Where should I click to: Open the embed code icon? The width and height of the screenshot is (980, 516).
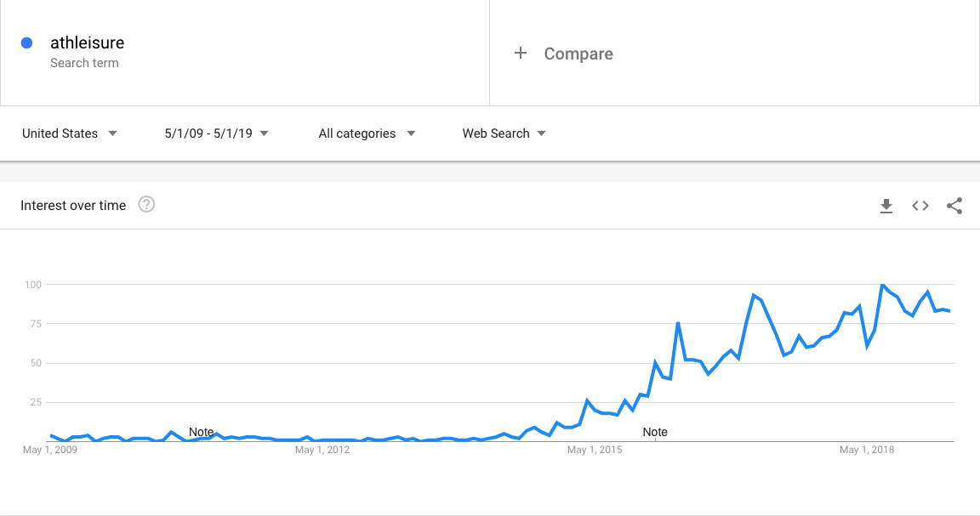pyautogui.click(x=920, y=206)
